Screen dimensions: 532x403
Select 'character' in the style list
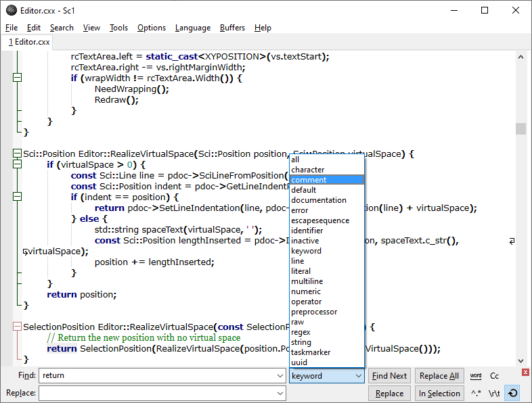click(327, 170)
